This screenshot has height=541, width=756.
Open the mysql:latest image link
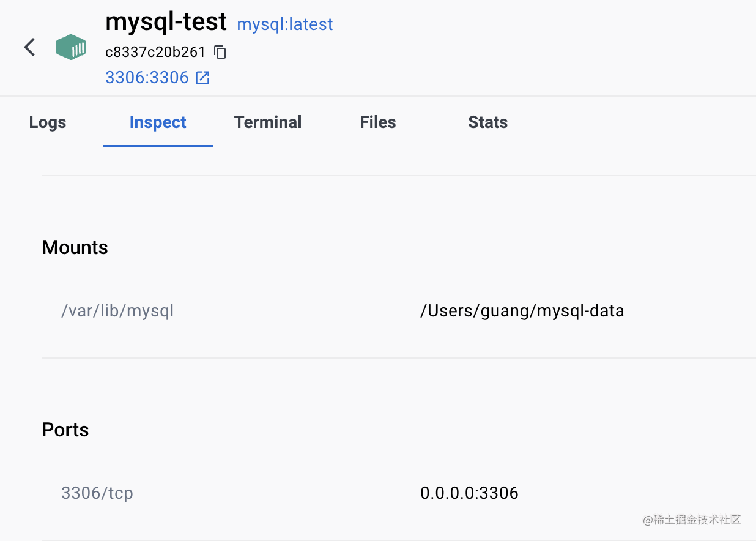pyautogui.click(x=285, y=24)
